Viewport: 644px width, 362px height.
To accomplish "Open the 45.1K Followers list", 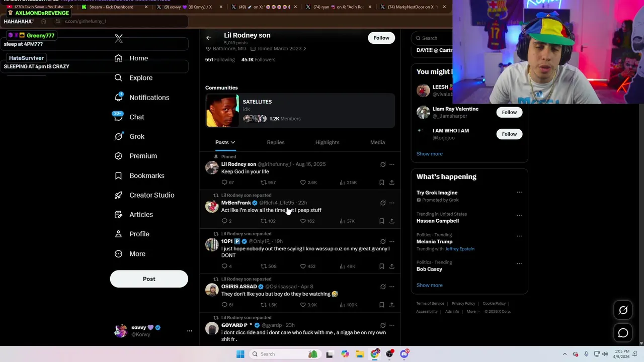I will [x=258, y=60].
